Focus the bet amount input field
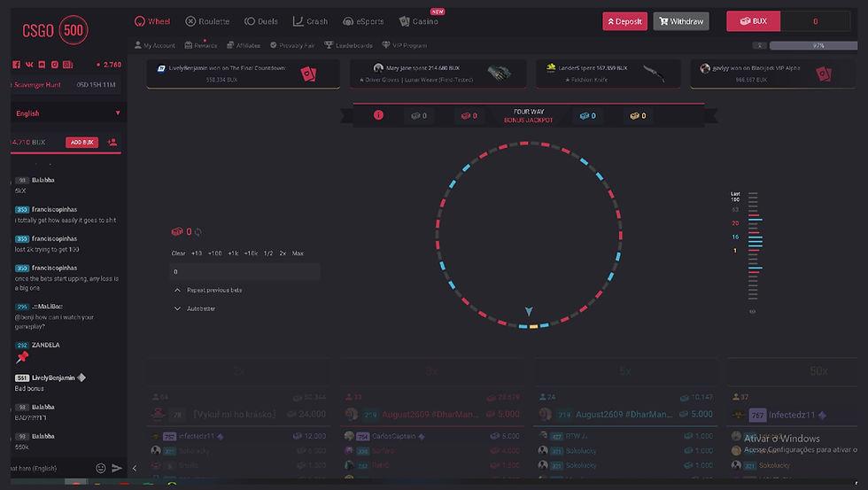Screen dimensions: 868x490 tap(244, 271)
